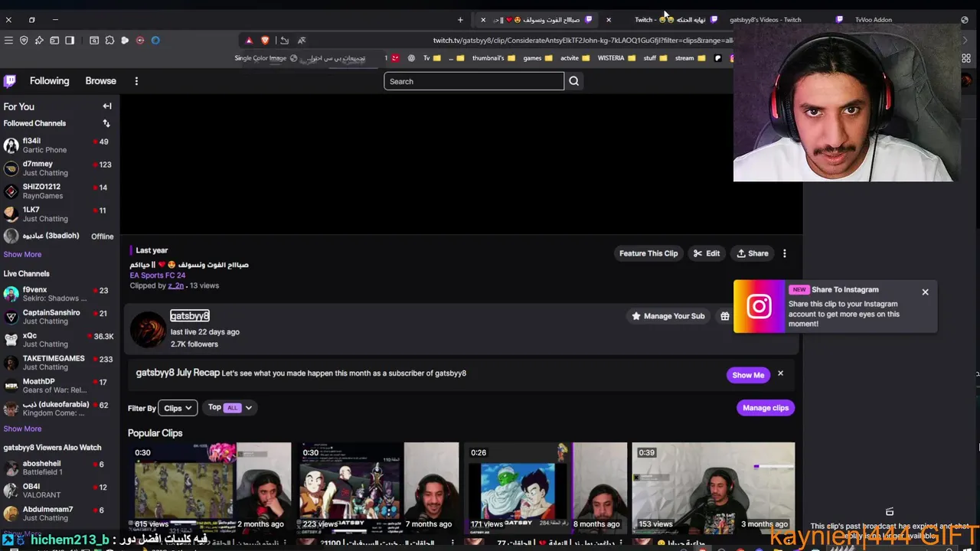
Task: Open the OB4I VALORANT channel row
Action: click(x=59, y=491)
